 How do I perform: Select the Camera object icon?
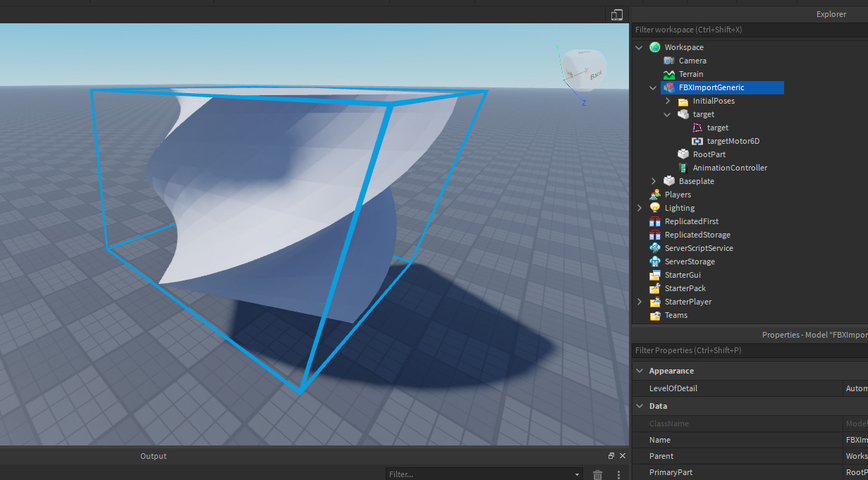click(x=668, y=61)
